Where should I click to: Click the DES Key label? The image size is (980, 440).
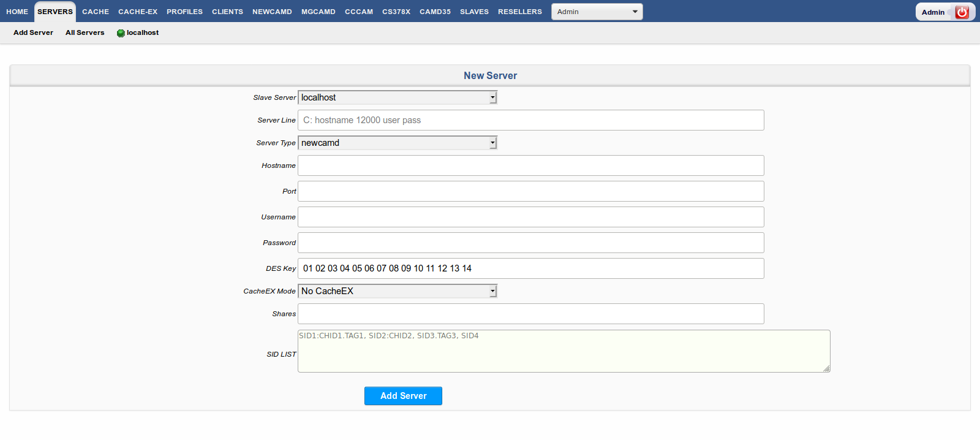[281, 268]
